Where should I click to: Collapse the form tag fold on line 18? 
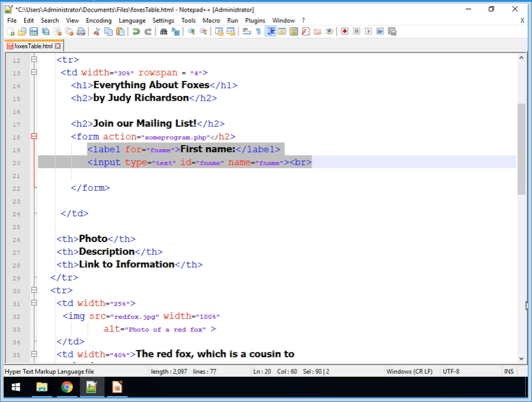pyautogui.click(x=34, y=137)
